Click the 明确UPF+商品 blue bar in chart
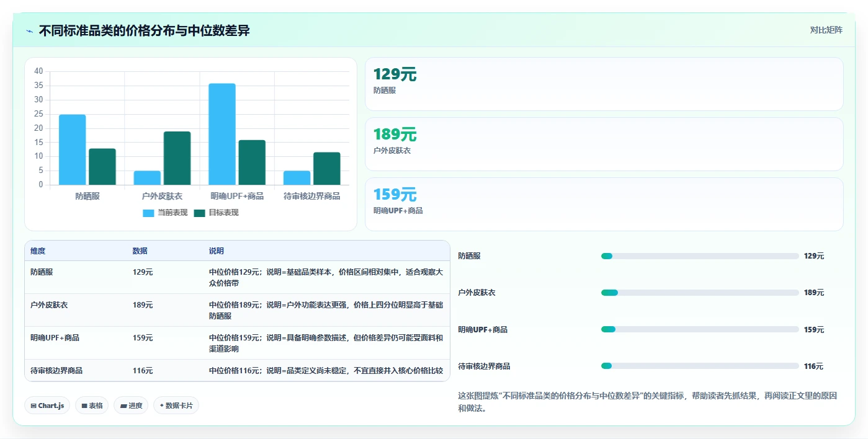Screen dimensions: 868x439 pyautogui.click(x=222, y=134)
